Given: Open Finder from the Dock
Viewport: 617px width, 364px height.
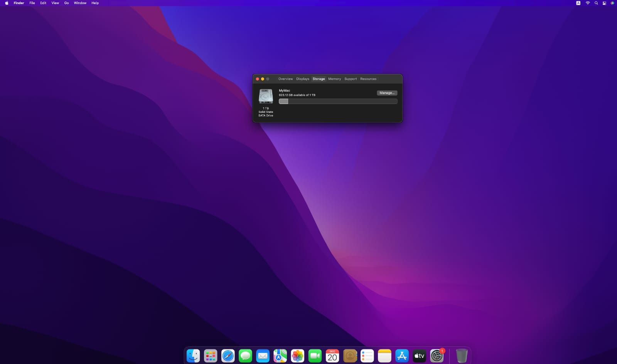Looking at the screenshot, I should click(193, 356).
